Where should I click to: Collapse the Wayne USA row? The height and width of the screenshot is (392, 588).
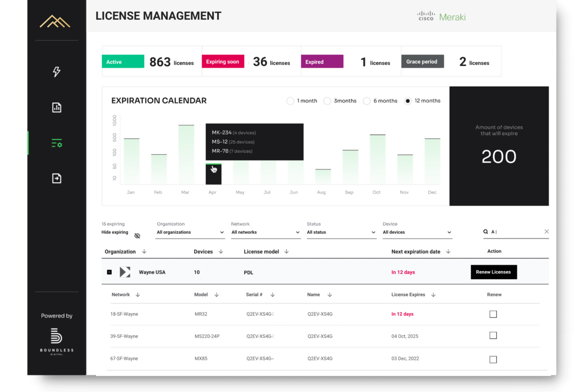[109, 272]
